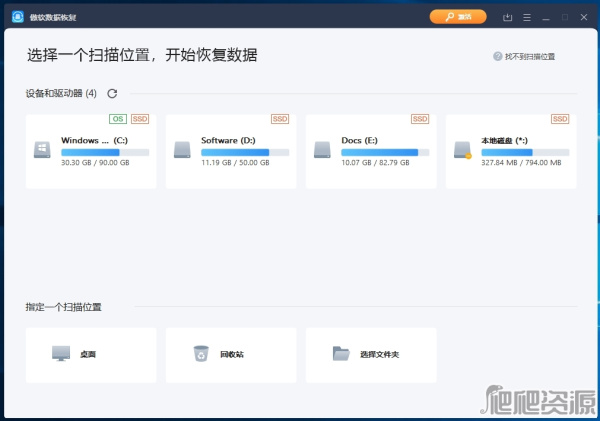The image size is (600, 421).
Task: Click the 指定一个扫描位置 heading
Action: point(64,307)
